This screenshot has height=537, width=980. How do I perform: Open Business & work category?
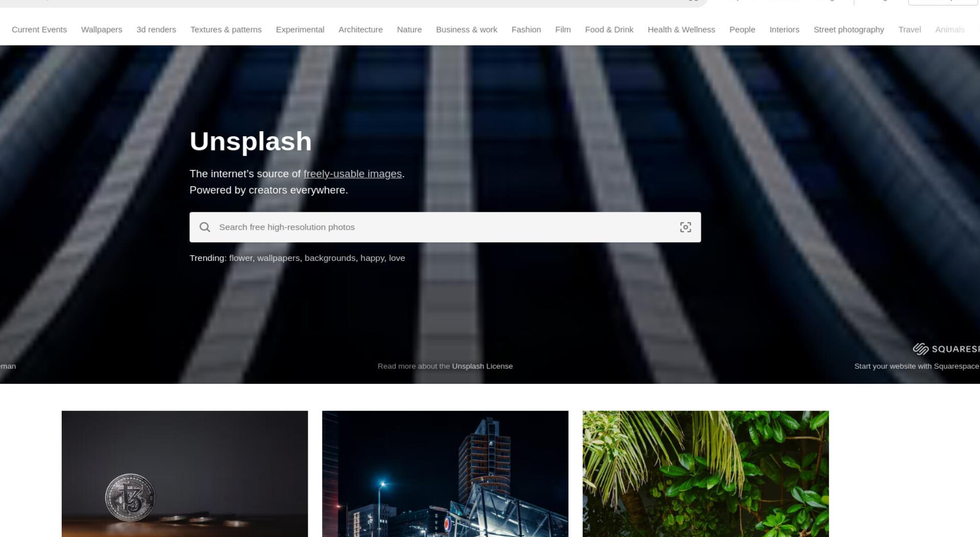click(x=467, y=30)
